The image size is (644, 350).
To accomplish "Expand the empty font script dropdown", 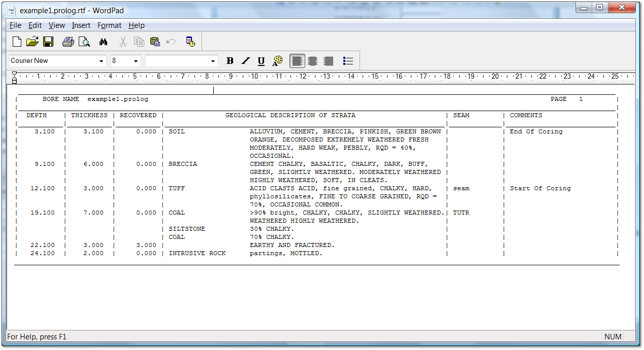I will coord(213,61).
